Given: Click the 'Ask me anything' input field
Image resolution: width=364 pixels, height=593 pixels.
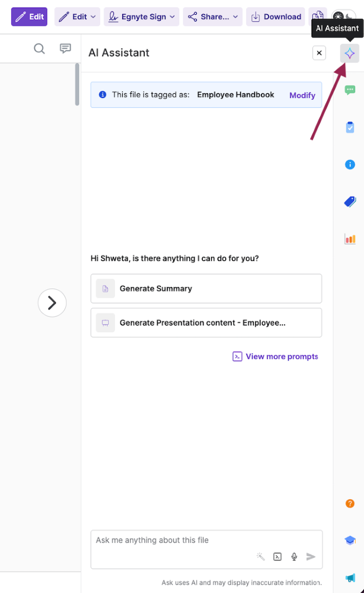Looking at the screenshot, I should (x=172, y=540).
